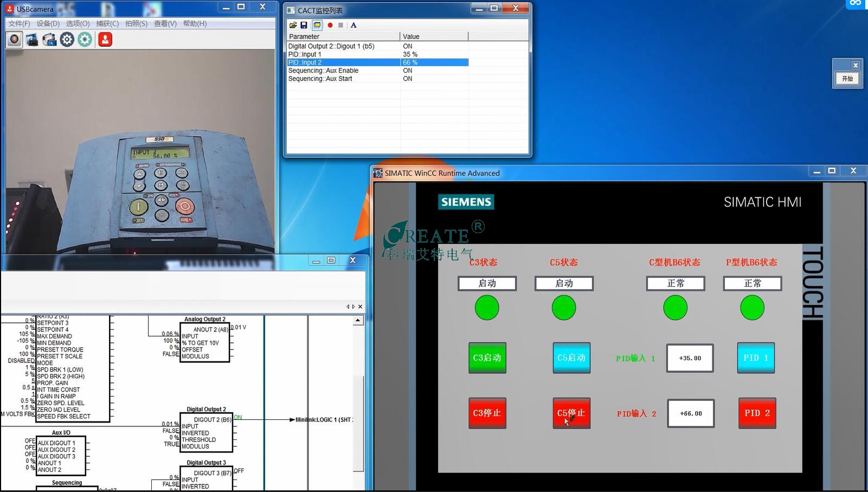Open the 帮助(H) menu in USBcamera

pyautogui.click(x=195, y=24)
